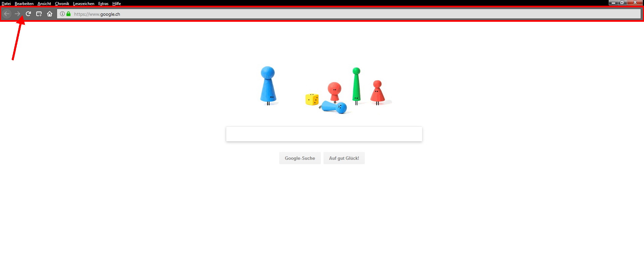Show site information via the info icon
Viewport: 644px width, 271px height.
tap(62, 14)
